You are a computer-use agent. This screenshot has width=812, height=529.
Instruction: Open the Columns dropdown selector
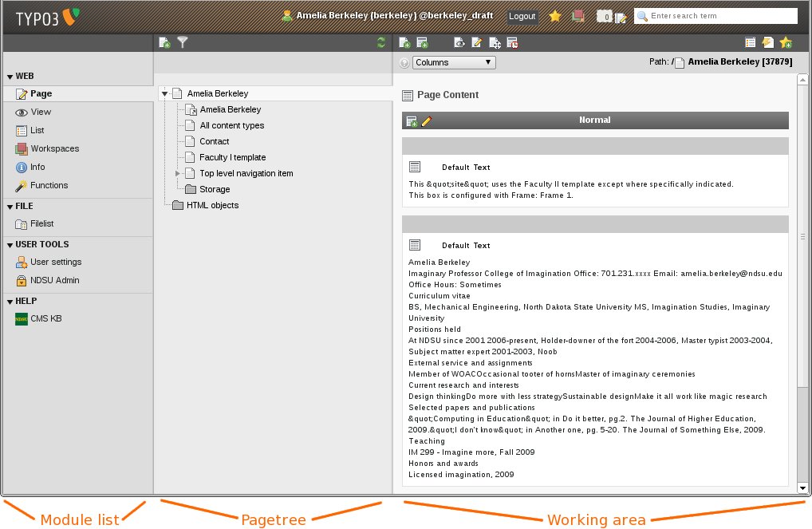[x=454, y=62]
